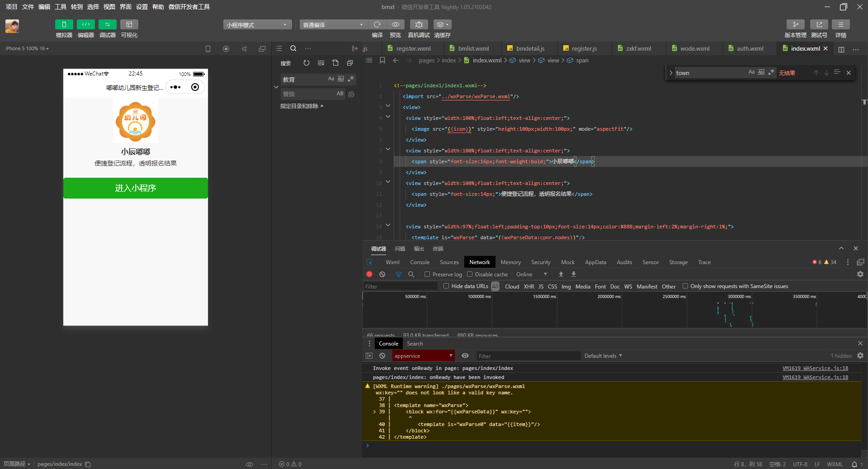Open the 模拟器 simulator toggle icon
Viewport: 868px width, 469px height.
[x=64, y=24]
